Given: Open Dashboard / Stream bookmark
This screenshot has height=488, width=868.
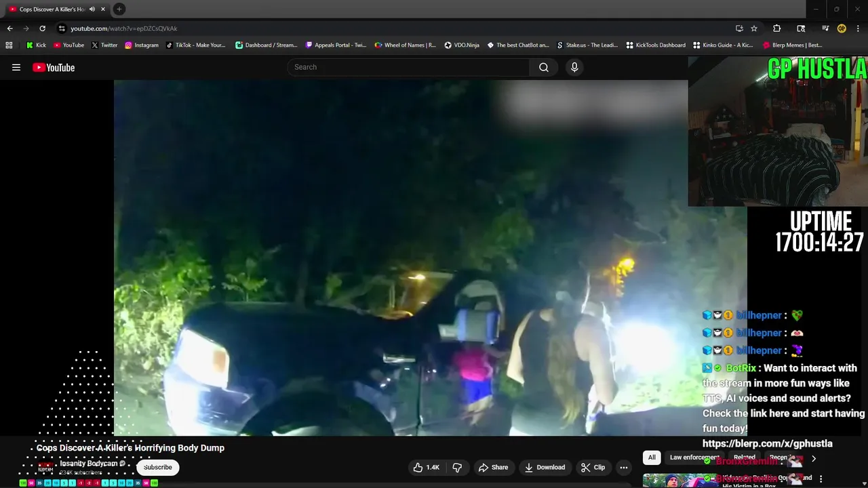Looking at the screenshot, I should click(x=266, y=45).
